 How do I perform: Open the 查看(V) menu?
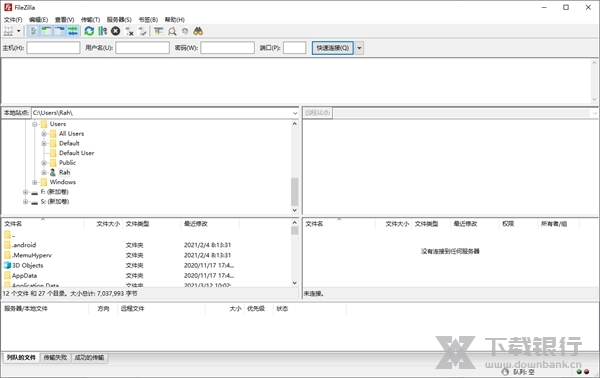(x=64, y=20)
